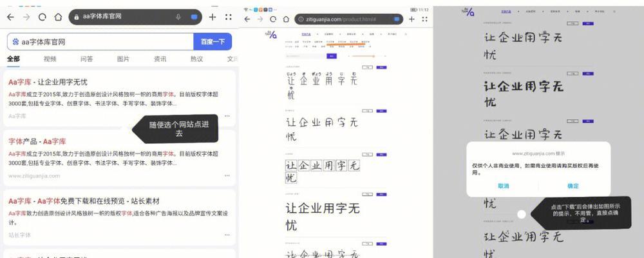Viewport: 644px width, 258px height.
Task: Click dialog message '仅供个人非商业使用'
Action: coord(536,169)
